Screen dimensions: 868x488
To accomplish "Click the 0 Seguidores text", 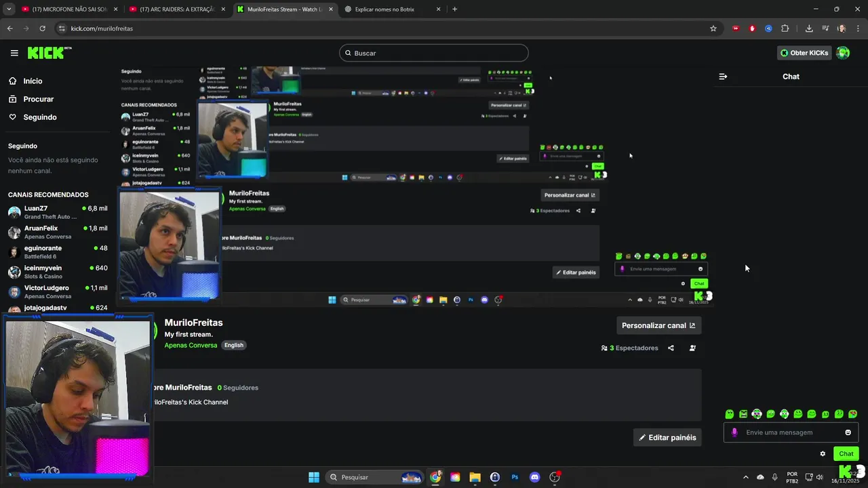I will tap(237, 388).
